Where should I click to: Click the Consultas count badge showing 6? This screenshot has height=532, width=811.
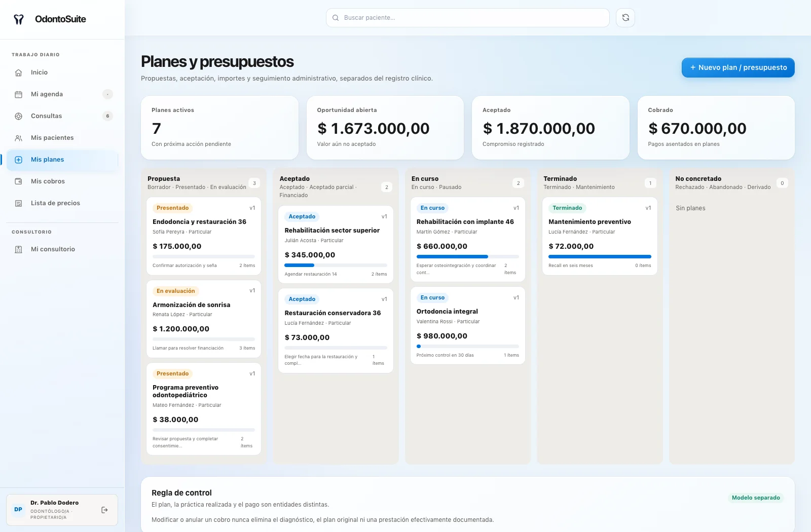click(107, 116)
